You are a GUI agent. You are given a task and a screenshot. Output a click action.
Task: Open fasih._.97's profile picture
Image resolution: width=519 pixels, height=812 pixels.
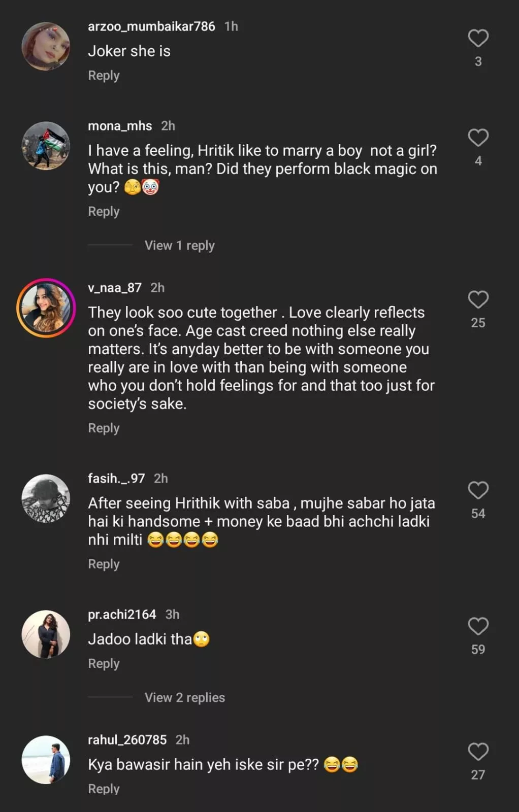tap(46, 498)
